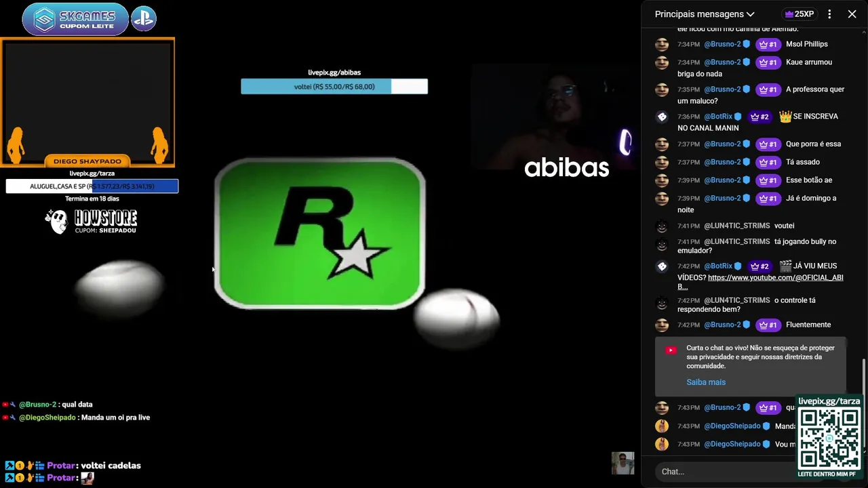Screen dimensions: 868x488
Task: Click the 'Fluentemente' chat message text
Action: pyautogui.click(x=808, y=325)
